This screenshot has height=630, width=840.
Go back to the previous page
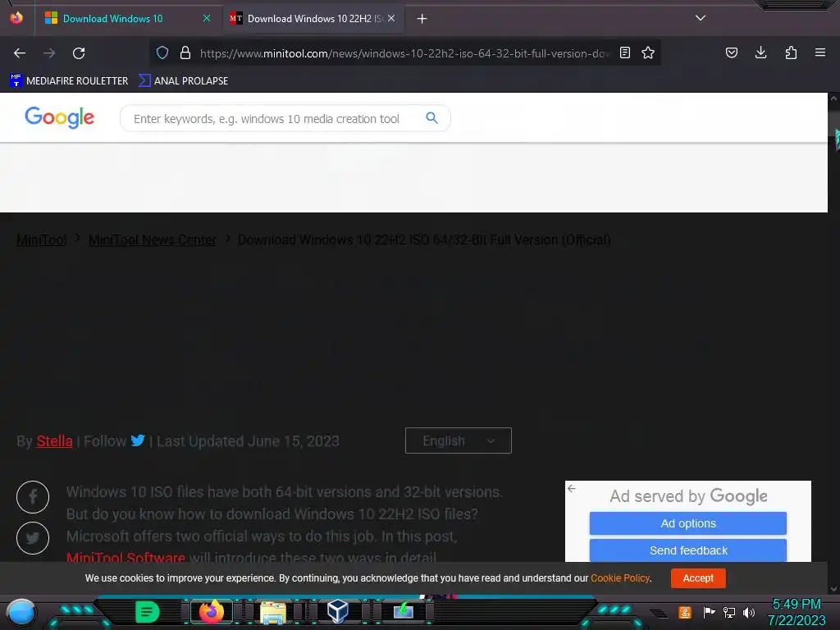coord(20,53)
